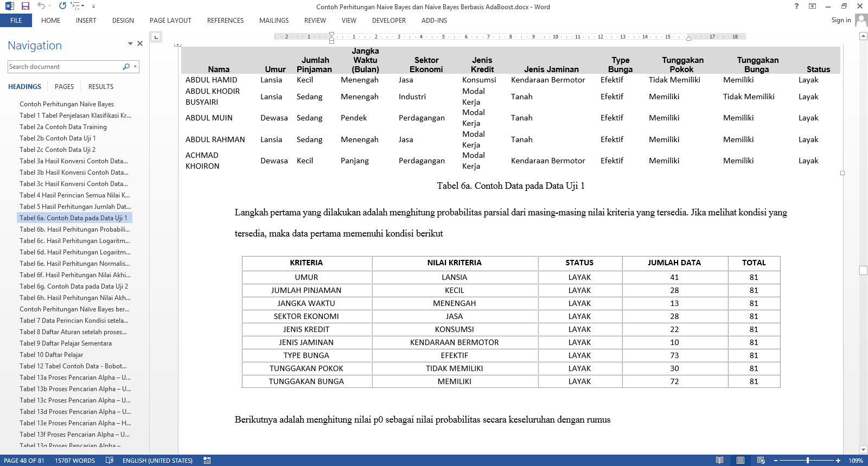The width and height of the screenshot is (868, 466).
Task: Jump to heading 'Tabel 2a Contoh Data Training'
Action: [63, 127]
